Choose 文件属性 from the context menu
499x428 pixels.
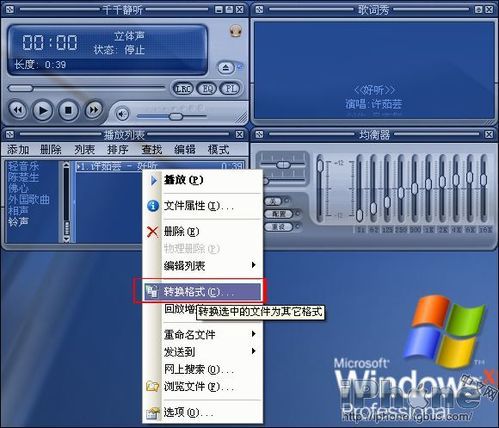point(202,206)
